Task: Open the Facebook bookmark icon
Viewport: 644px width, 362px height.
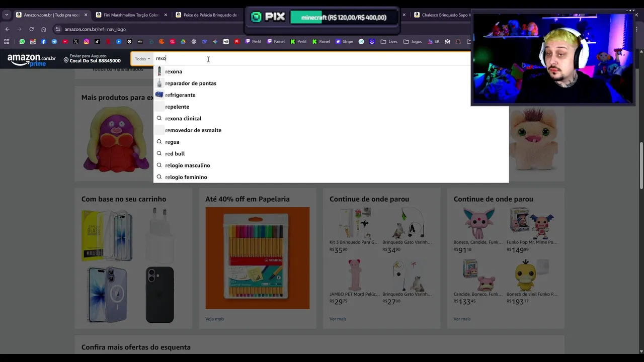Action: pos(43,42)
